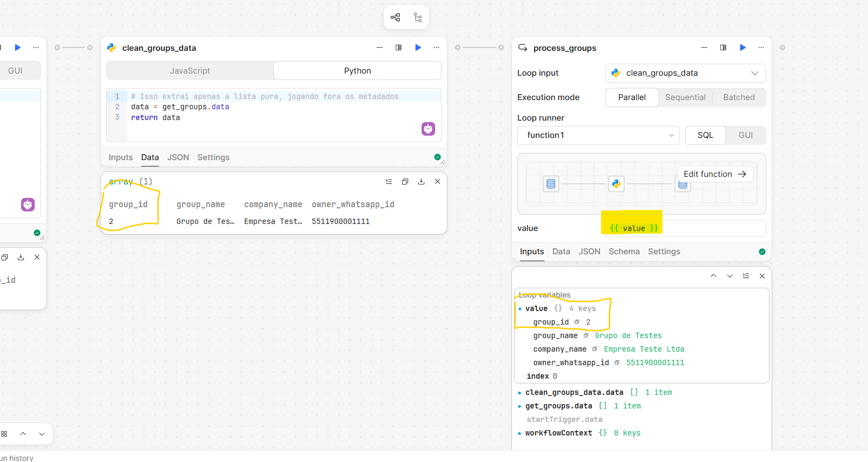Switch code language to JavaScript

190,71
